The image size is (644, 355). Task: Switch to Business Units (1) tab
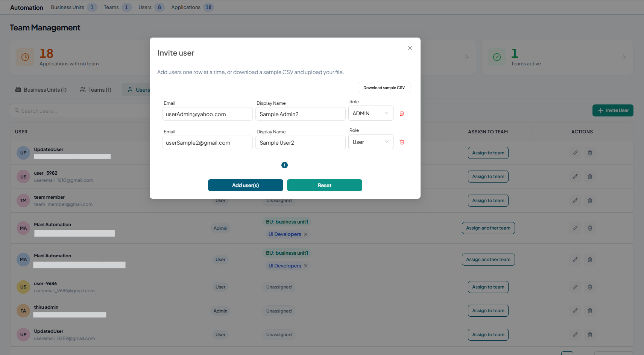41,90
